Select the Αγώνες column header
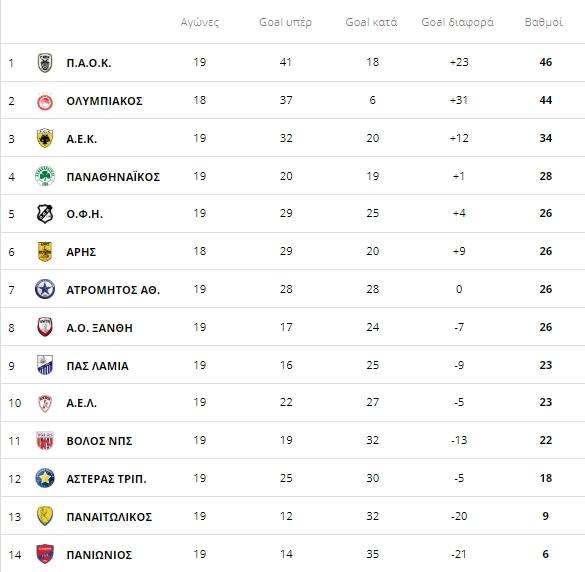This screenshot has height=572, width=585. click(200, 22)
